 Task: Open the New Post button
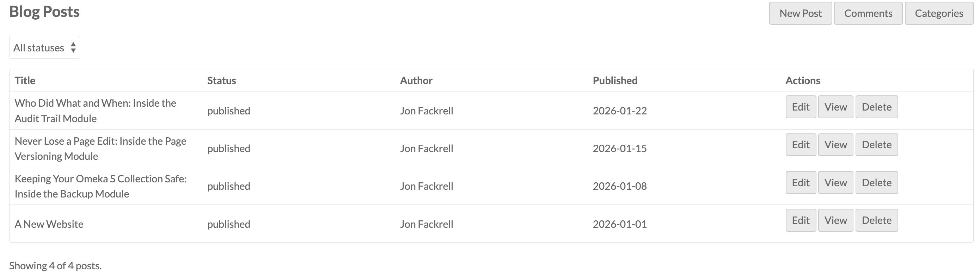coord(800,13)
